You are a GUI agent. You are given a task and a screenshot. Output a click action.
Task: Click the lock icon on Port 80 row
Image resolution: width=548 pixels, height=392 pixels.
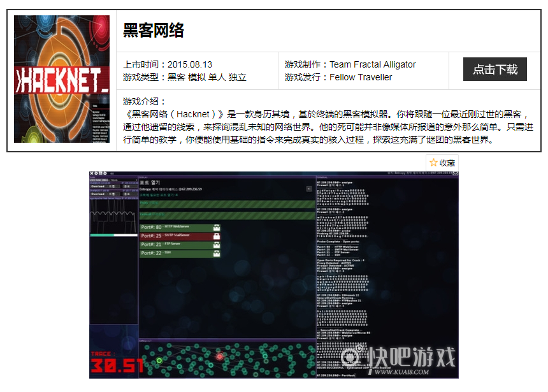point(217,228)
